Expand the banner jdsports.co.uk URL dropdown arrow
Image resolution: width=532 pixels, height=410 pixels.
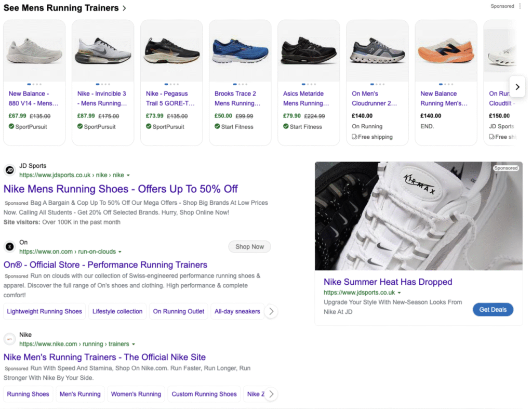coord(400,293)
